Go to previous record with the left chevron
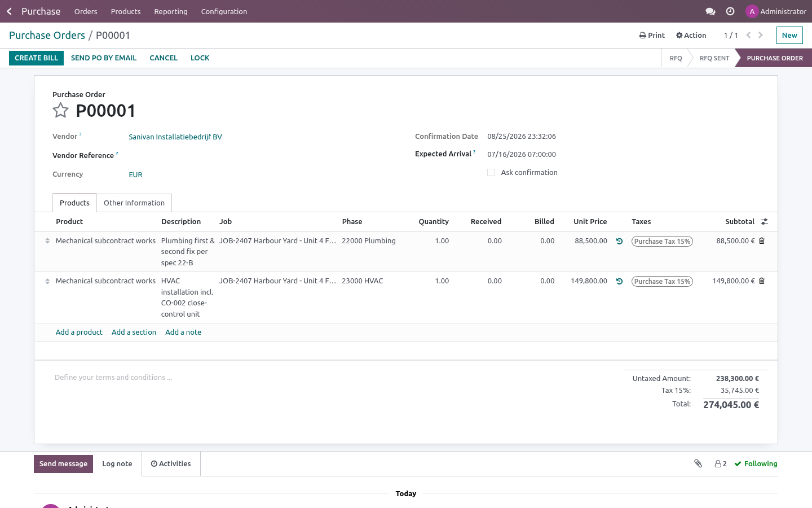812x508 pixels. coord(748,35)
